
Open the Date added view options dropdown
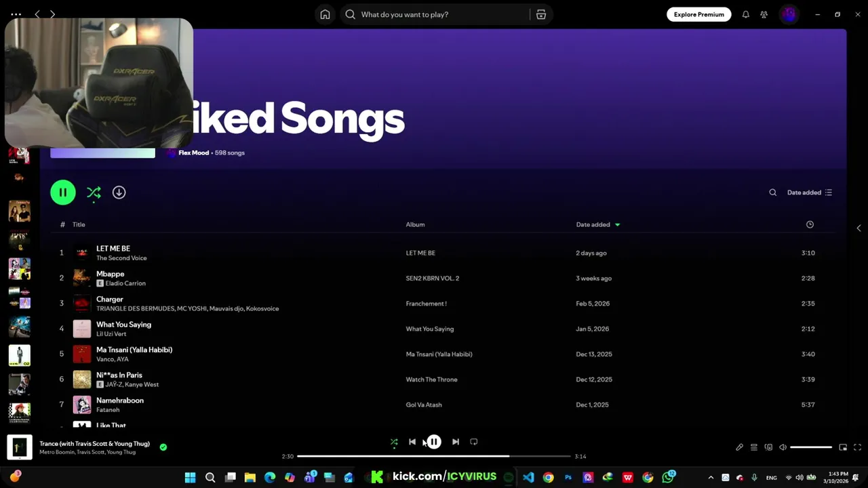coord(810,192)
